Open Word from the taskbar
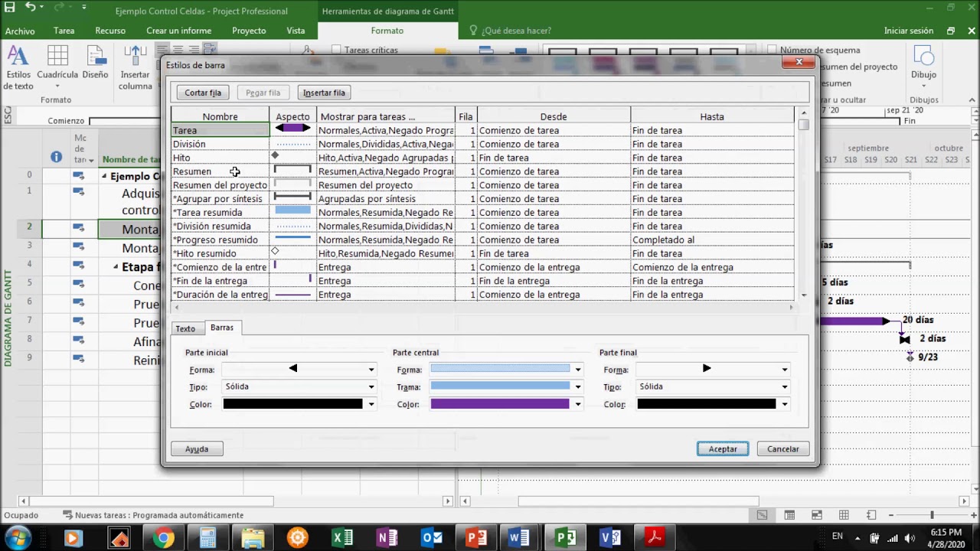Viewport: 980px width, 551px height. (520, 538)
